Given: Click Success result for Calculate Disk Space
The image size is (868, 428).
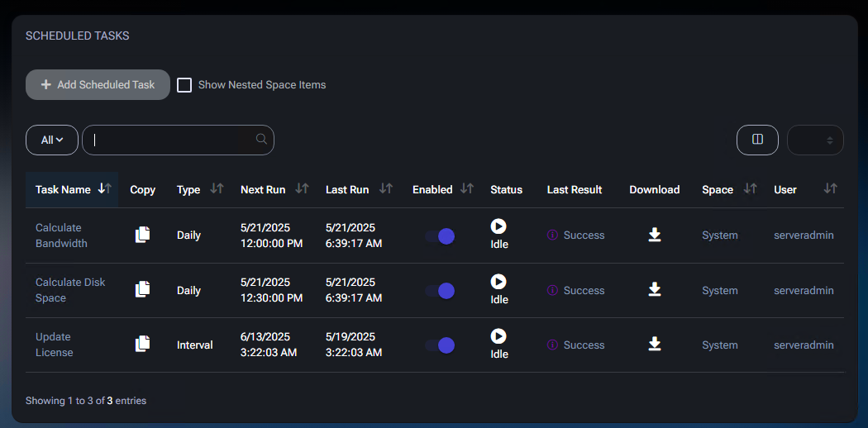Looking at the screenshot, I should tap(584, 290).
